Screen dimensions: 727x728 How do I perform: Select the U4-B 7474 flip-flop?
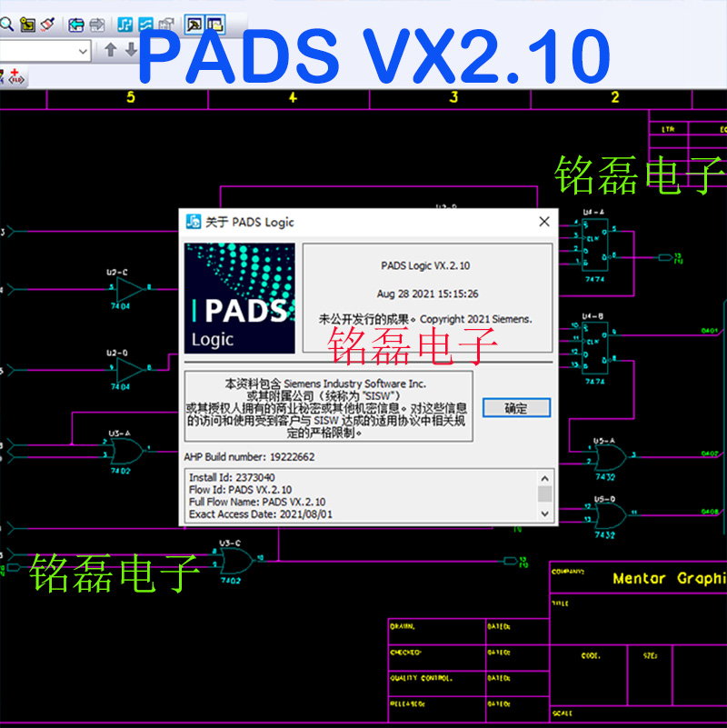(594, 350)
